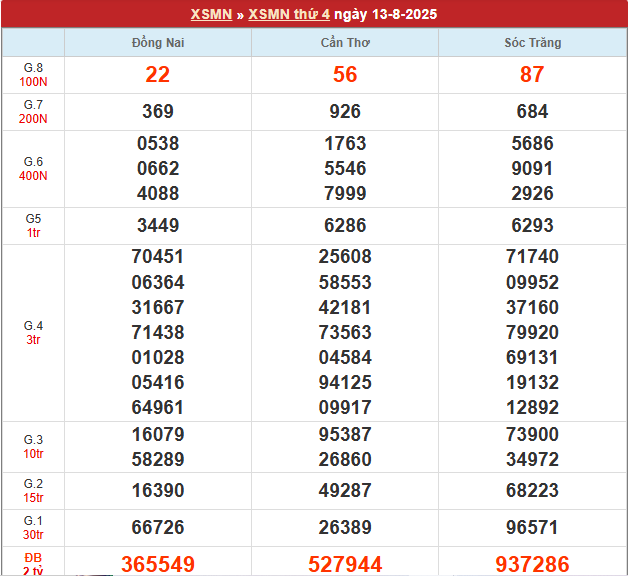Image resolution: width=628 pixels, height=576 pixels.
Task: Select Sóc Trăng G.7 number 684
Action: pyautogui.click(x=532, y=111)
